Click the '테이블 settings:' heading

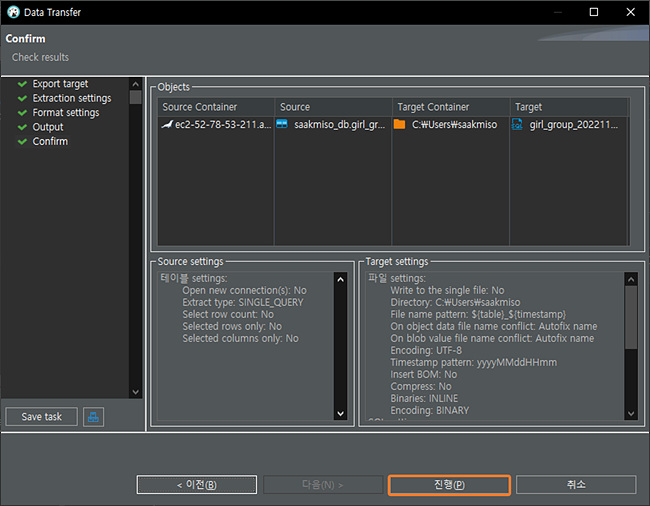[194, 278]
